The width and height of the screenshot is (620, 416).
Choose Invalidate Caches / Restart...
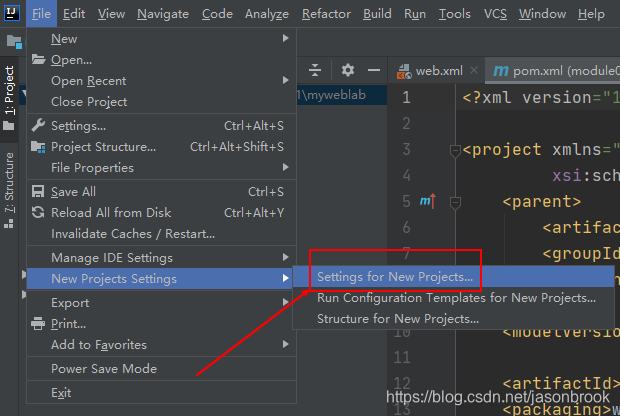point(162,233)
